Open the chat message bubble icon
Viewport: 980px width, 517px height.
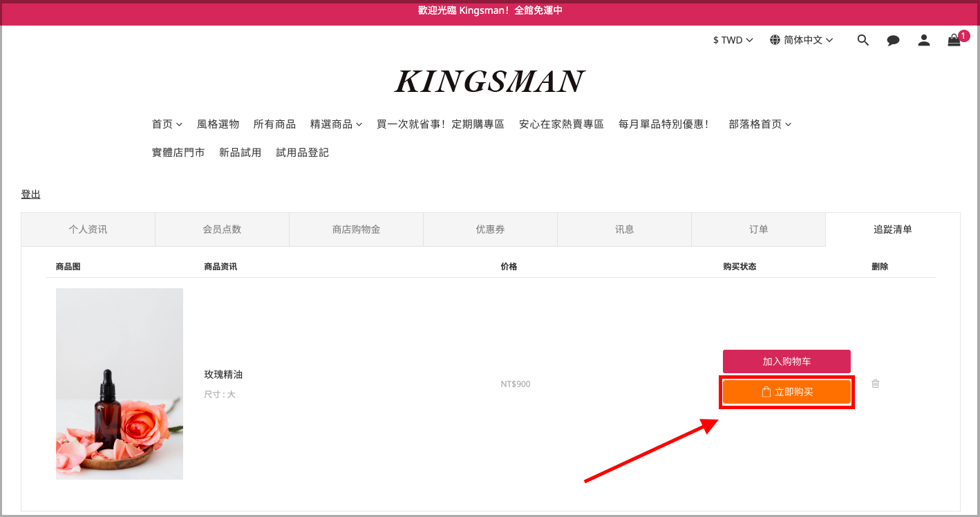tap(893, 41)
